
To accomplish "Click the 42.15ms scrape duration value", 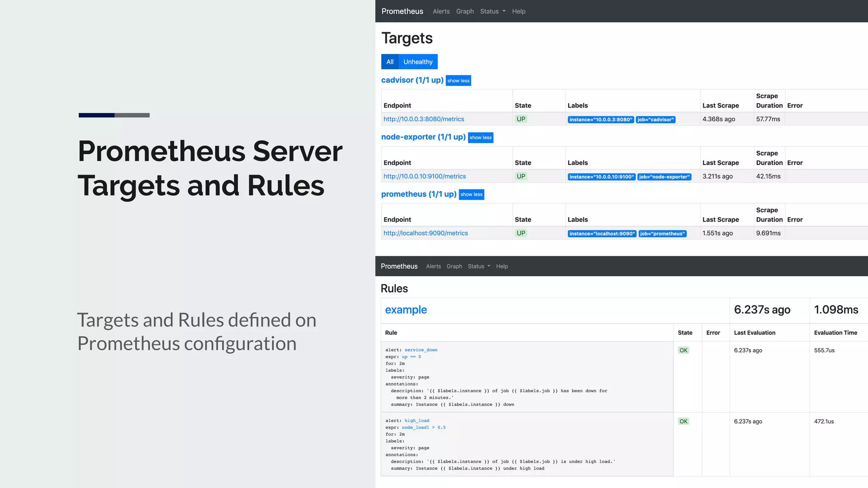I will (x=768, y=176).
